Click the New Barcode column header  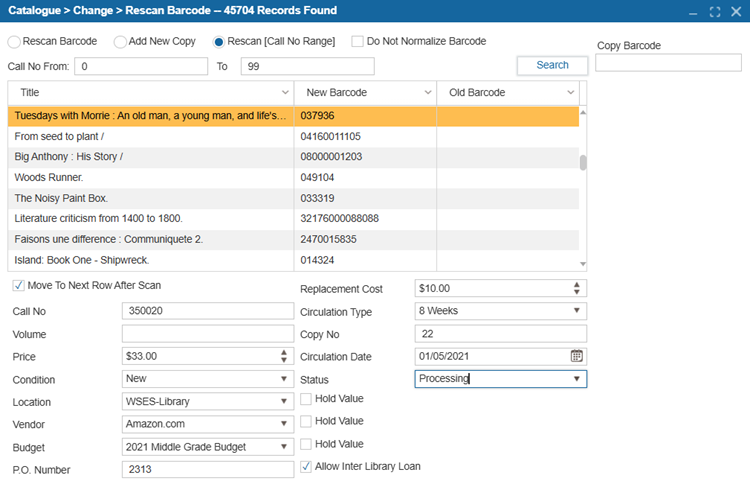(365, 93)
